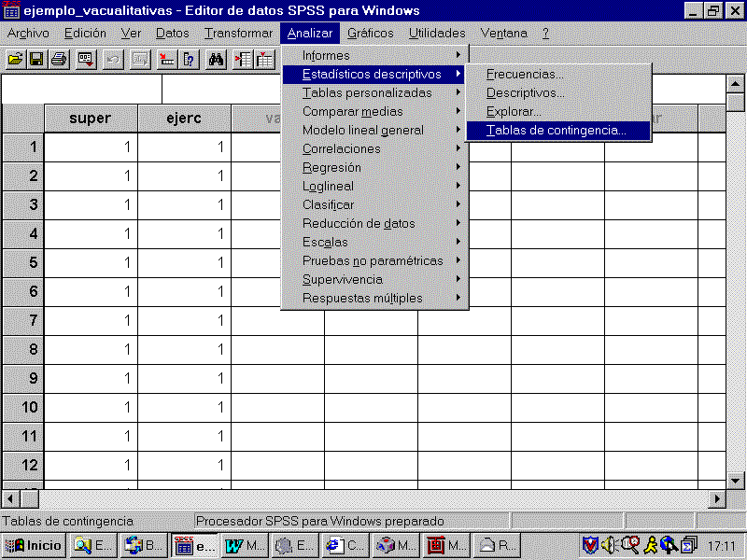Switch to the Explorer 'E..' magnifier taskbar button
The height and width of the screenshot is (560, 747).
click(x=93, y=545)
